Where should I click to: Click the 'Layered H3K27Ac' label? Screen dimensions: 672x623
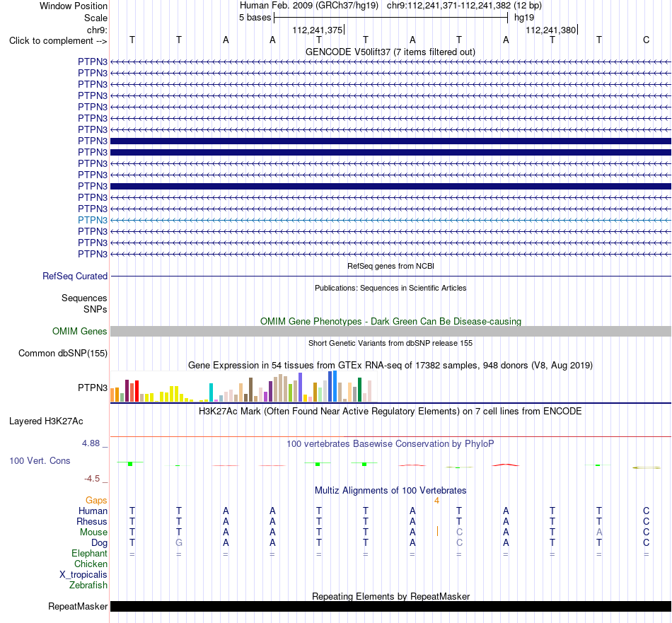(46, 421)
